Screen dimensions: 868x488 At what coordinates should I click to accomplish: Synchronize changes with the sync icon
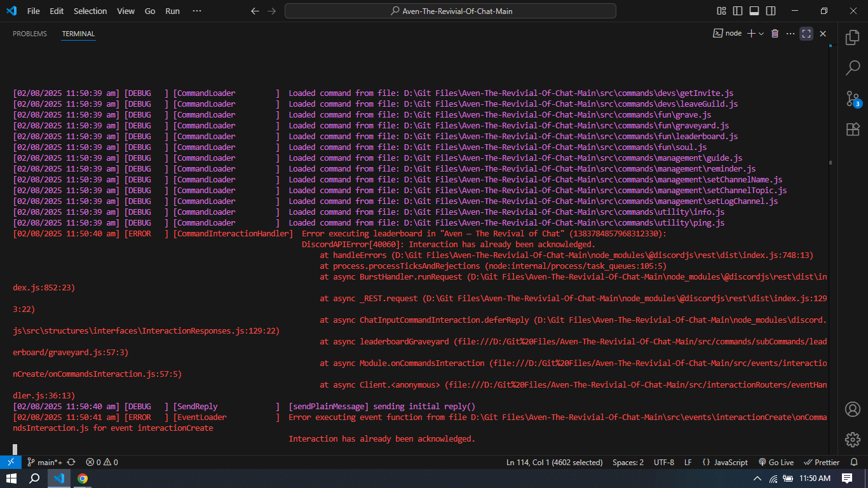[x=71, y=462]
